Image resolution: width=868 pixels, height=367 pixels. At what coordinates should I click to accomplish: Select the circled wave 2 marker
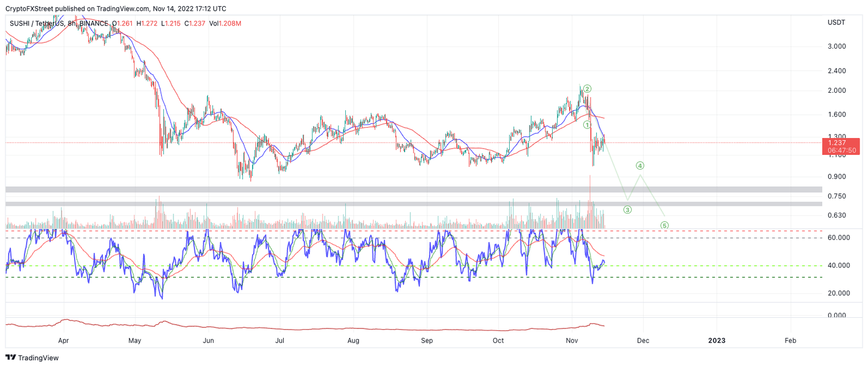pos(588,89)
